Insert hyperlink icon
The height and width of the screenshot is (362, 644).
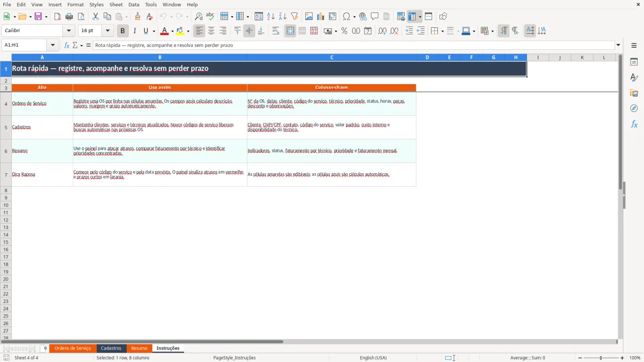coord(363,17)
